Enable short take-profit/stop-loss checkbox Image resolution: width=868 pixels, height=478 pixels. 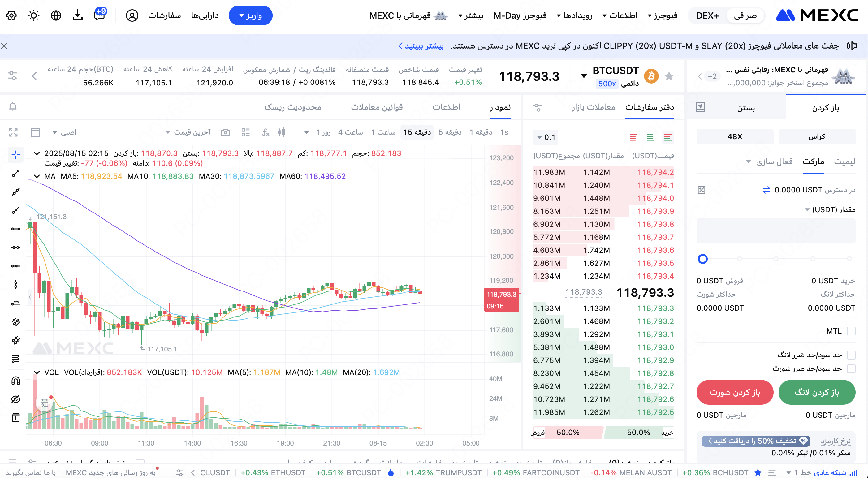coord(851,368)
